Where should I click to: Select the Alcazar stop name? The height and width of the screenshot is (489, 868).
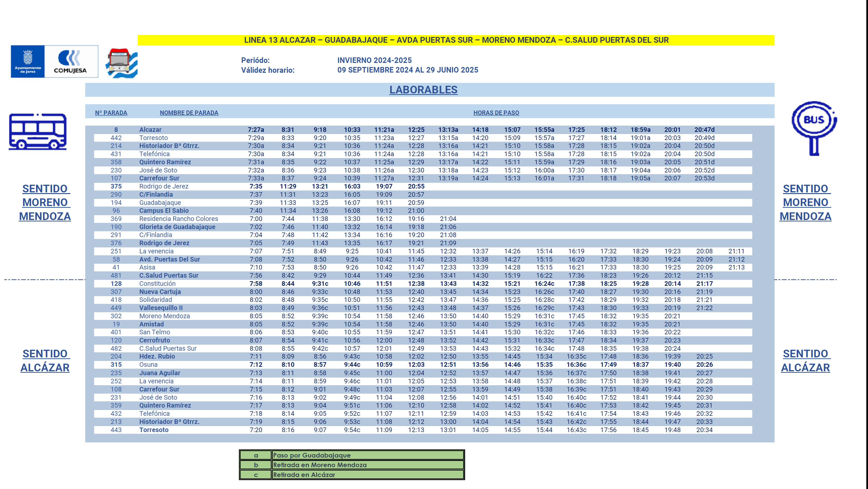150,130
